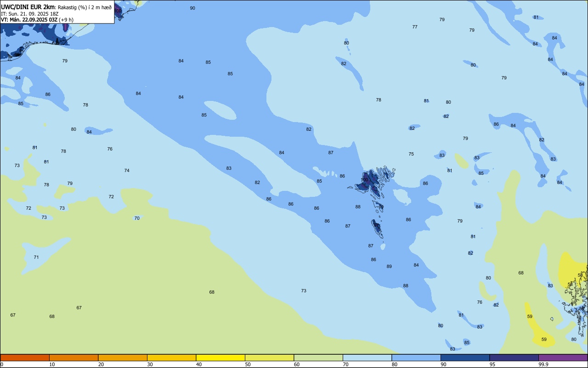Viewport: 588px width, 368px height.
Task: Choose the pale blue 70–80 legend swatch
Action: [367, 357]
